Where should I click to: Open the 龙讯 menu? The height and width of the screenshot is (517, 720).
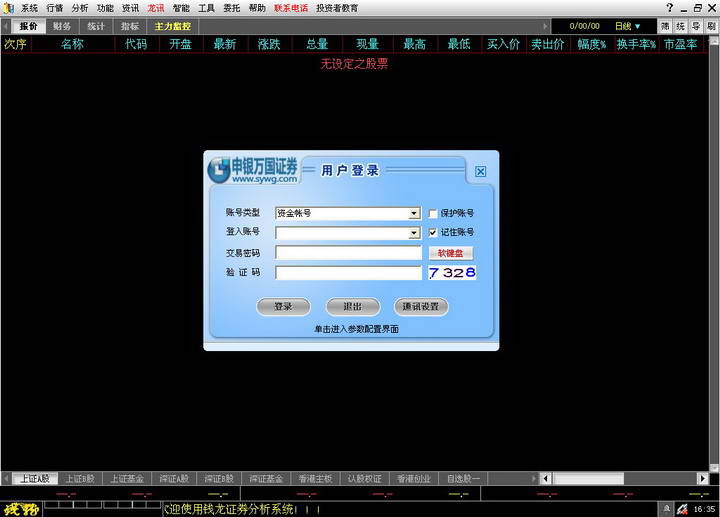point(156,7)
